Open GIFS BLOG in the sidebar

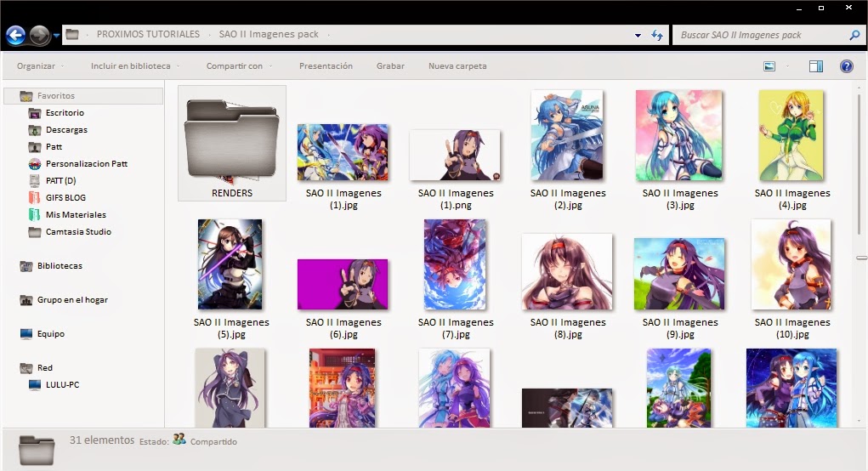65,198
